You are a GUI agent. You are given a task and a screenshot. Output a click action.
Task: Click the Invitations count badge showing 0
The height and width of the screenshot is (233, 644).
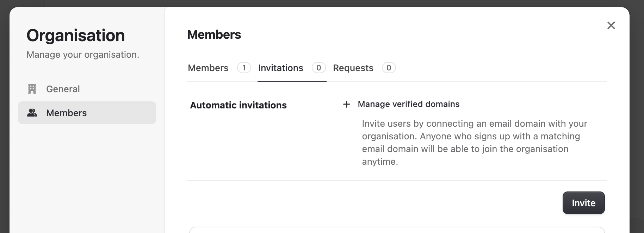point(319,68)
